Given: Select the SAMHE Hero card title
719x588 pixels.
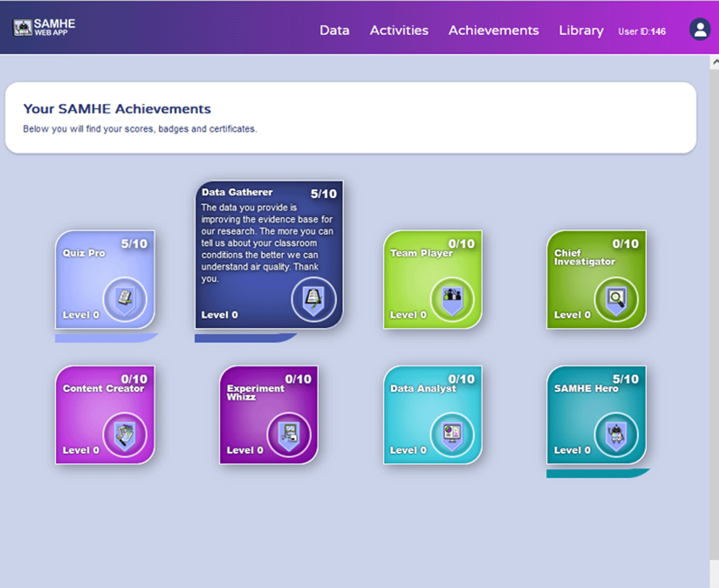Looking at the screenshot, I should click(x=586, y=388).
